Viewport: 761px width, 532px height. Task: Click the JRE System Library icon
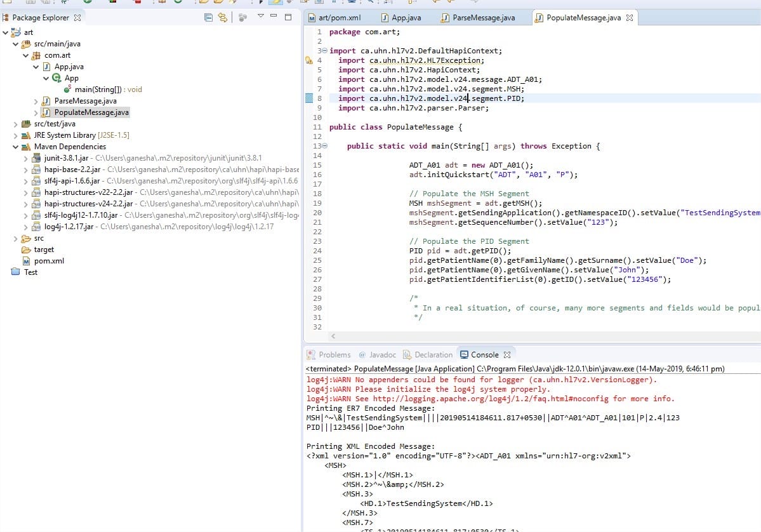pyautogui.click(x=26, y=135)
